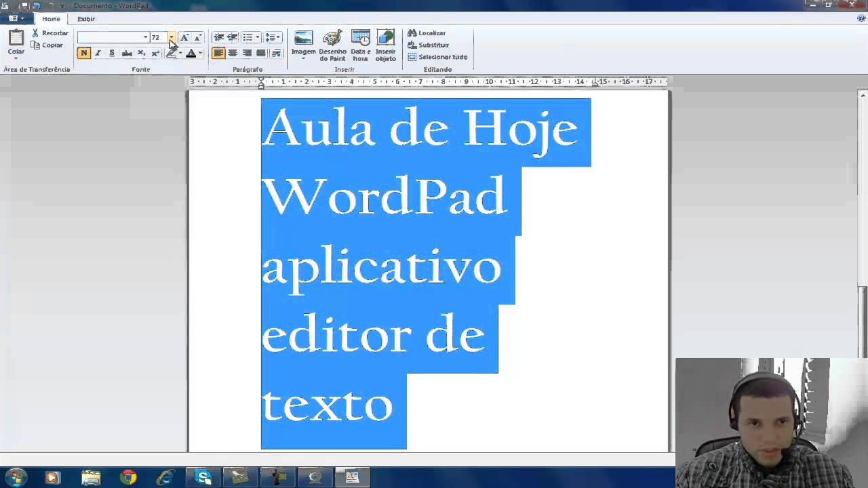Apply the text highlight color pen
This screenshot has height=488, width=868.
tap(172, 53)
